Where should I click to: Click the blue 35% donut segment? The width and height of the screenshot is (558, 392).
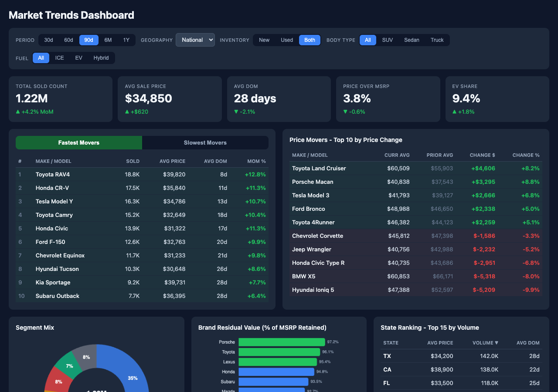133,378
